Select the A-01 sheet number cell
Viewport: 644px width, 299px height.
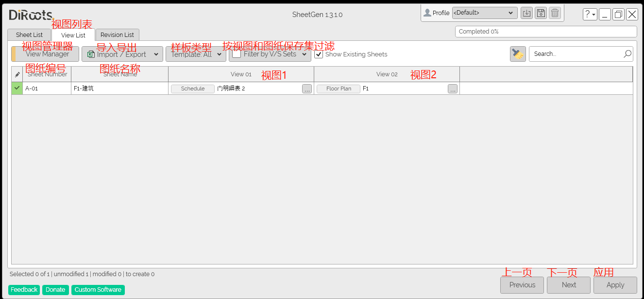47,88
